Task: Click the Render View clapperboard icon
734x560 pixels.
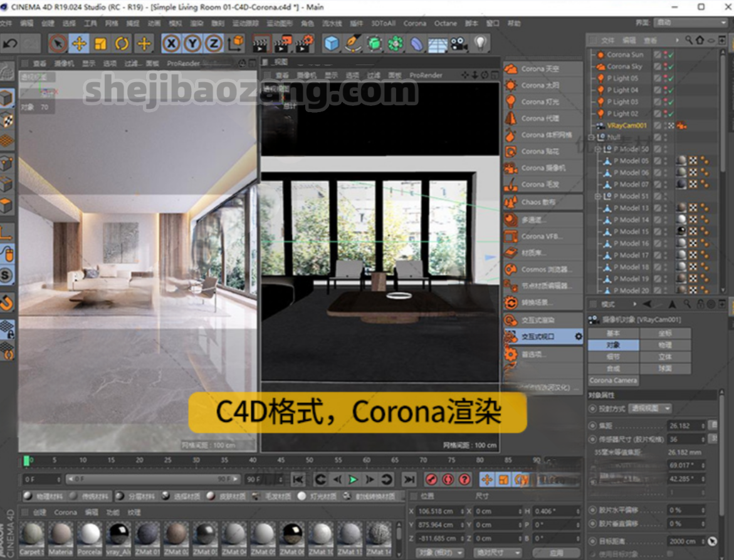Action: 261,43
